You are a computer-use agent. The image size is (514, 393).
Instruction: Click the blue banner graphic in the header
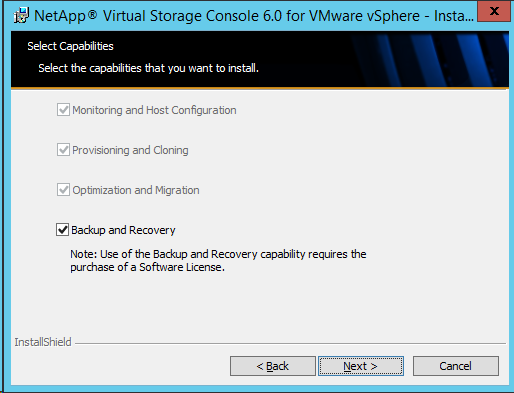coord(430,59)
